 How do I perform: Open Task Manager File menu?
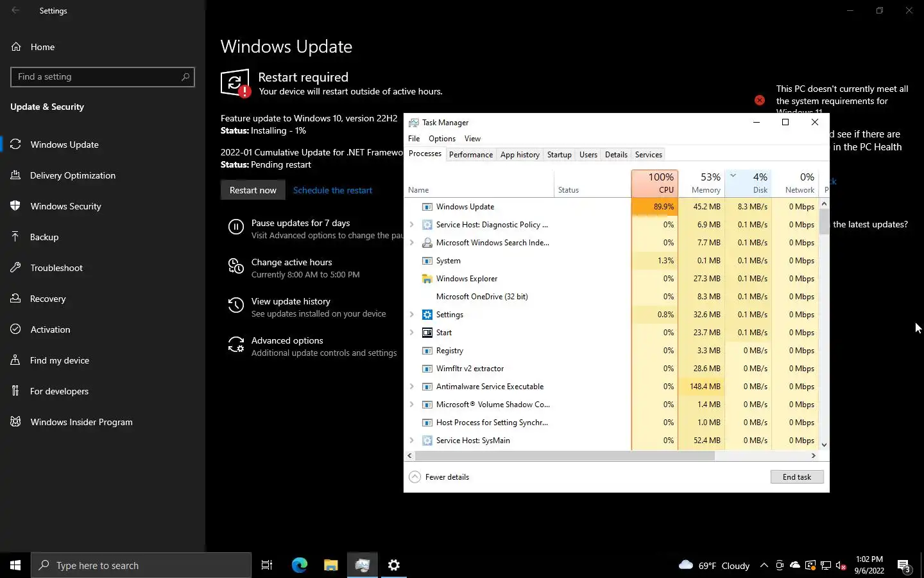[x=414, y=139]
